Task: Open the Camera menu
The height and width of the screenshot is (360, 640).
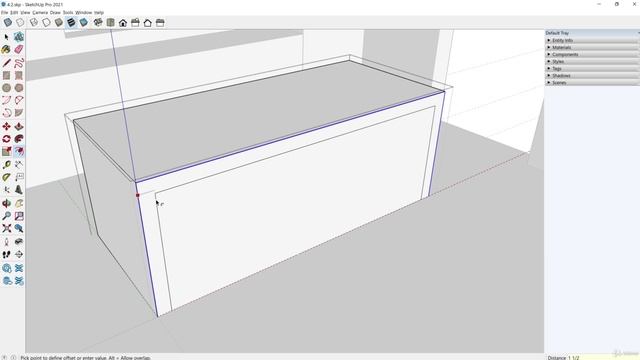Action: (x=40, y=13)
